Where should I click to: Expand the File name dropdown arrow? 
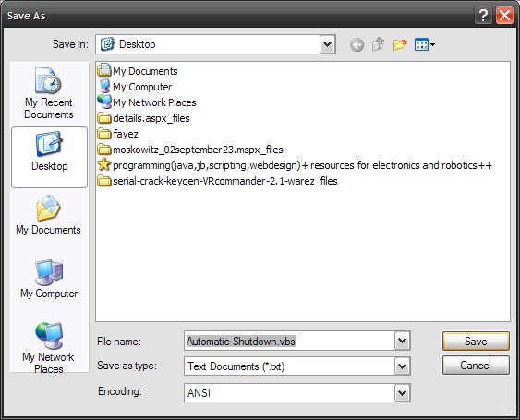(403, 341)
